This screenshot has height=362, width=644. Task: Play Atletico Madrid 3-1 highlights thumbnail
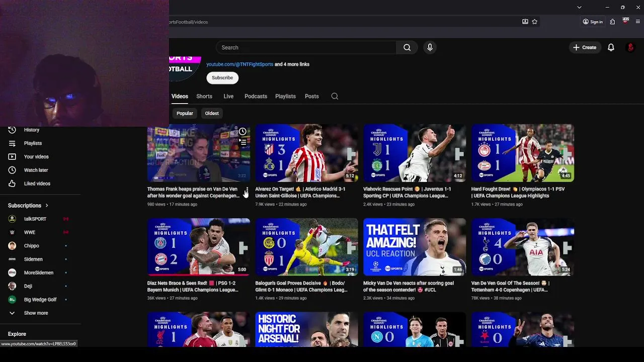tap(306, 153)
